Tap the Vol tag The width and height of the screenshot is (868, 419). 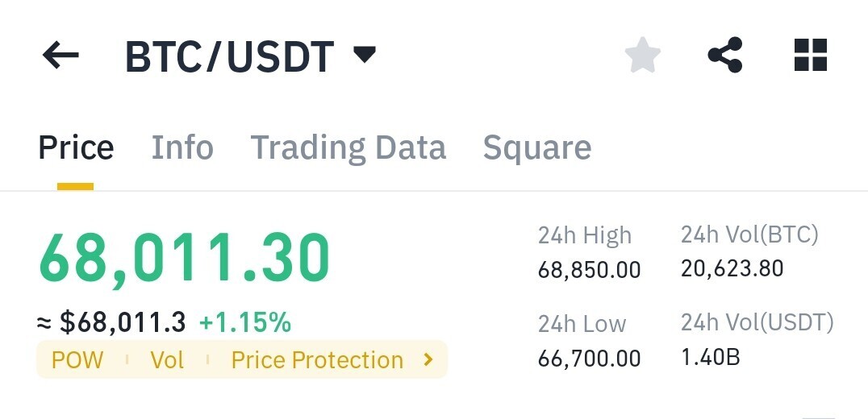[167, 360]
